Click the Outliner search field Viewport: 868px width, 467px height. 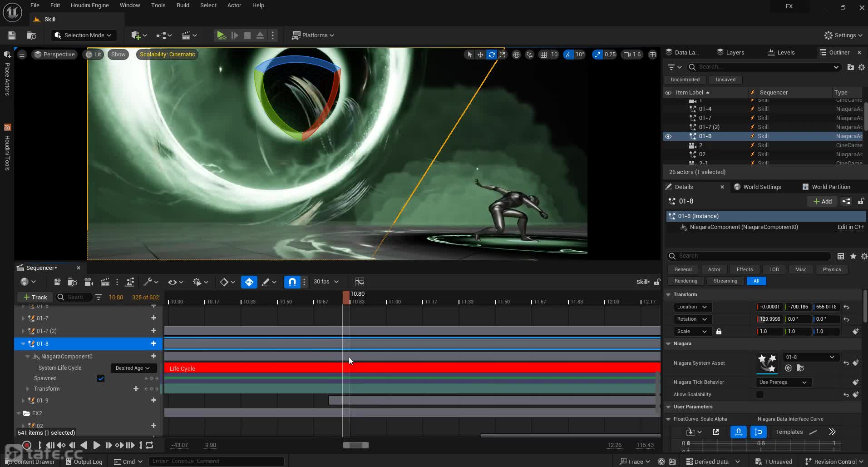point(765,67)
